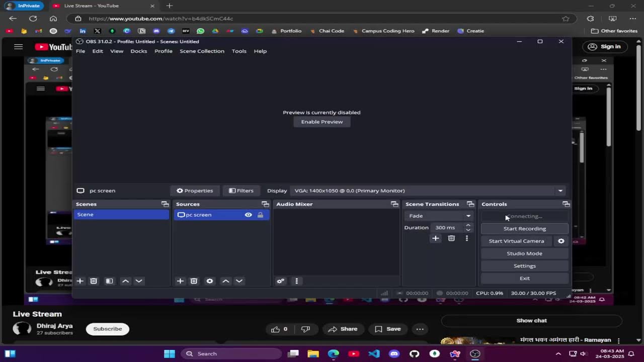Remove transition with Scene Transitions trash icon
This screenshot has width=644, height=362.
(x=451, y=238)
